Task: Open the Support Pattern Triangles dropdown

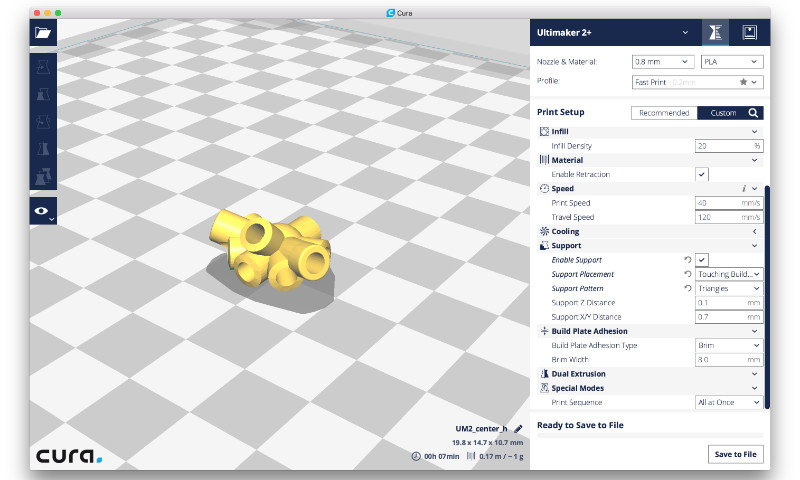Action: [x=729, y=289]
